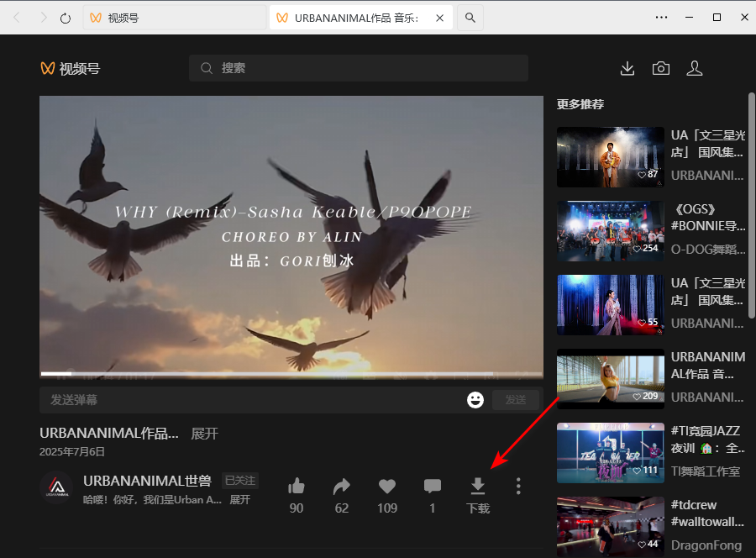Like the video with thumbs-up icon
This screenshot has width=756, height=558.
click(296, 487)
